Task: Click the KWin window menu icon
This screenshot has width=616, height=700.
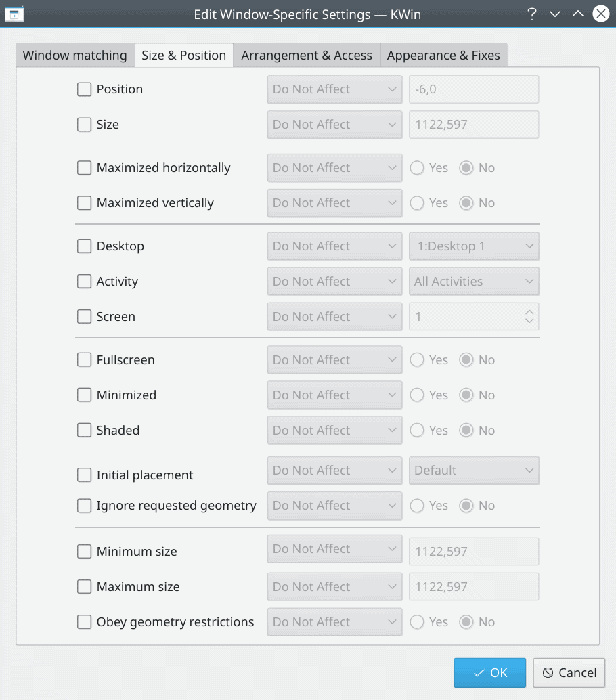Action: point(14,14)
